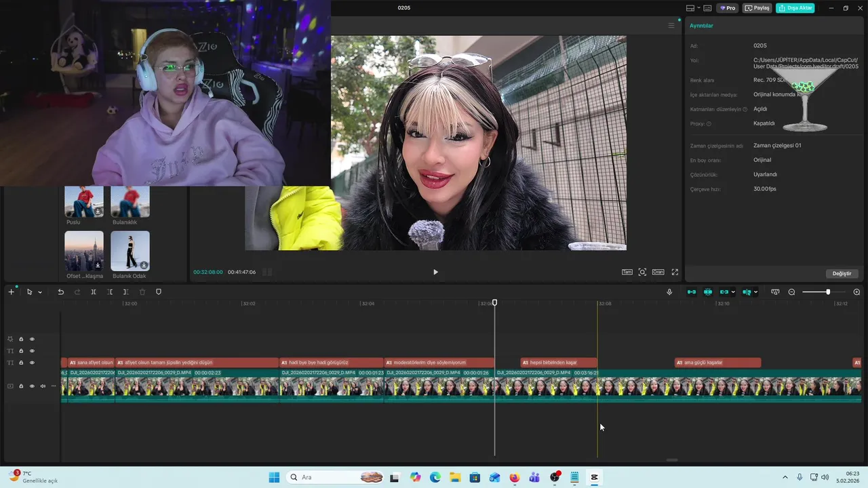Open main video track more options
The image size is (868, 488).
click(x=54, y=386)
